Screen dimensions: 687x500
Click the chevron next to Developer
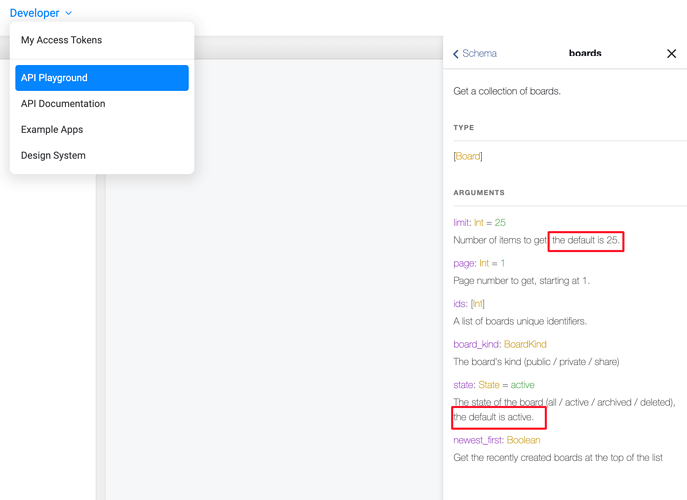tap(69, 14)
